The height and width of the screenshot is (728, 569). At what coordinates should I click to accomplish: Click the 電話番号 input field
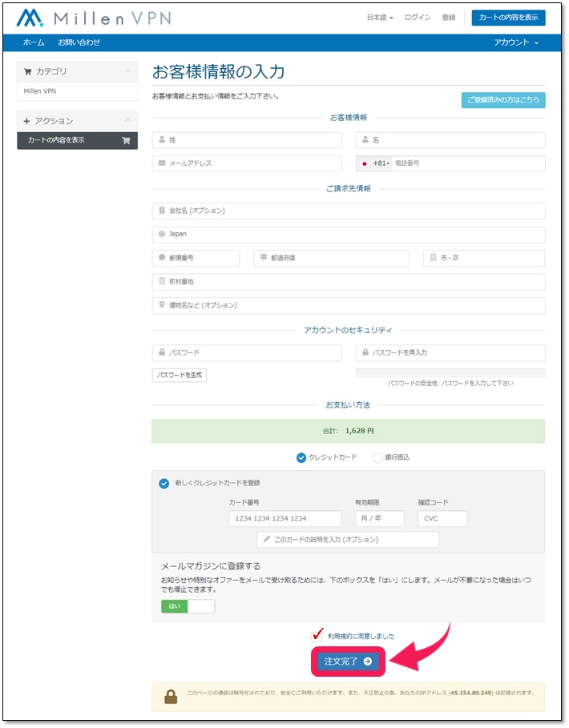pos(468,163)
